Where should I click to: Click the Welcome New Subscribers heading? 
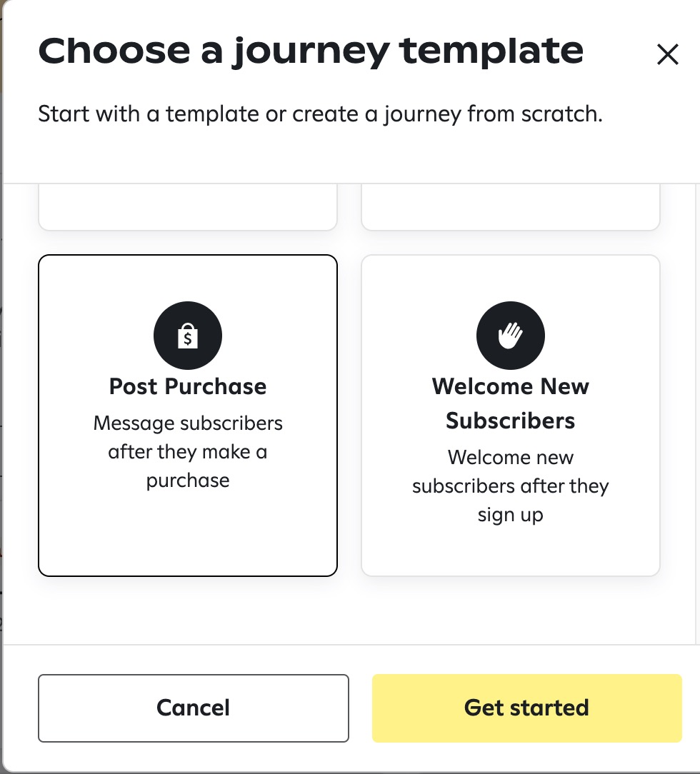511,403
